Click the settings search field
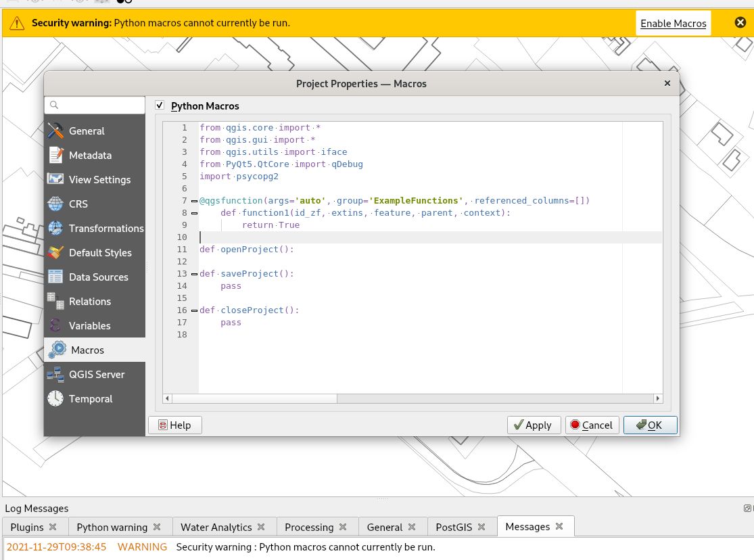Screen dimensions: 754x560 pos(95,105)
